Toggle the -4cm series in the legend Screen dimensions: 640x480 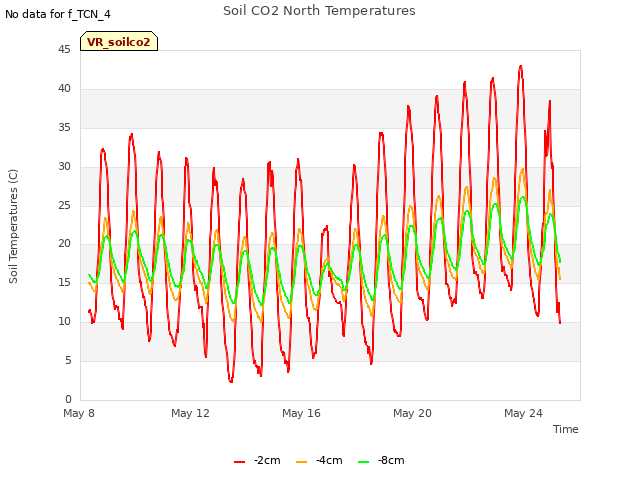pos(319,460)
